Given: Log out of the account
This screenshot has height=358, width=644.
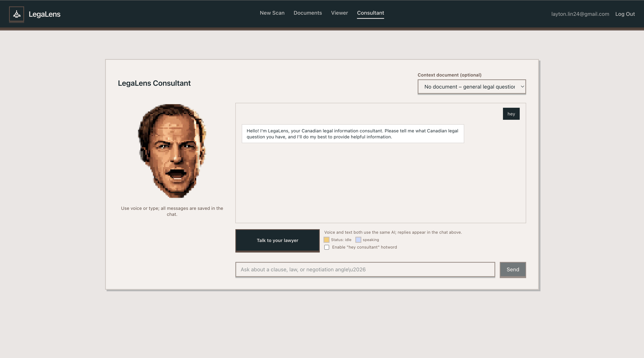Looking at the screenshot, I should [625, 14].
